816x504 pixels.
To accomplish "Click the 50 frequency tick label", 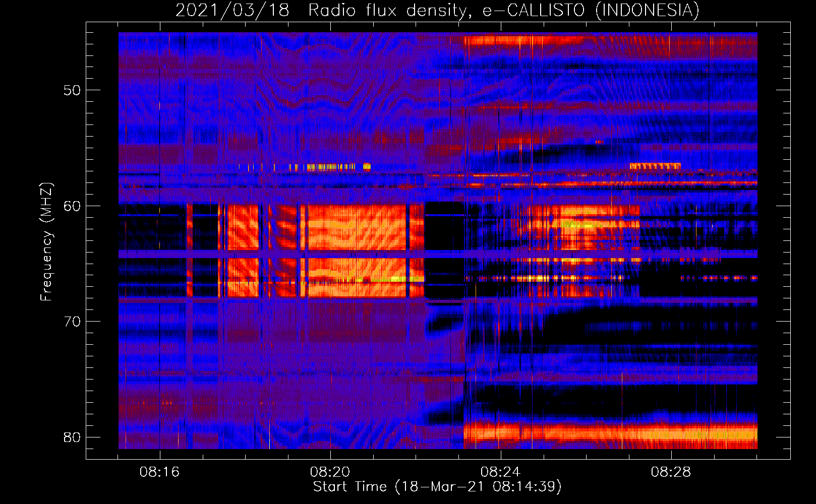I will 72,91.
